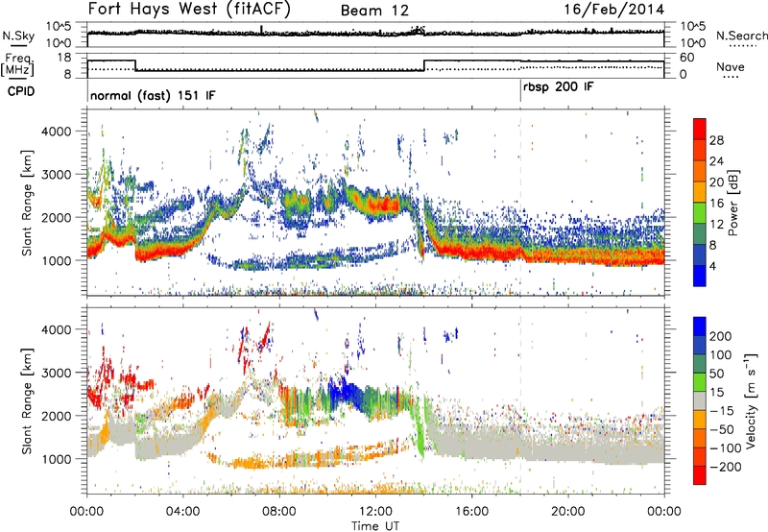Click the -50 label on Velocity color bar

click(x=722, y=429)
